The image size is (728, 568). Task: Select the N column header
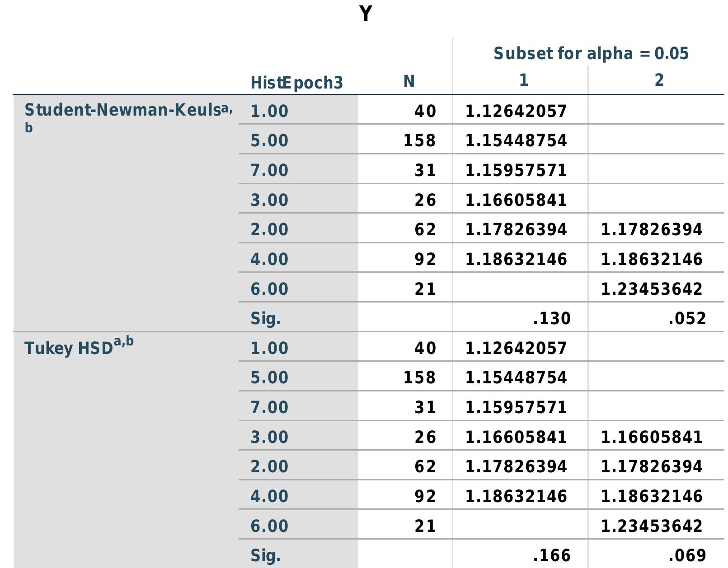tap(409, 81)
